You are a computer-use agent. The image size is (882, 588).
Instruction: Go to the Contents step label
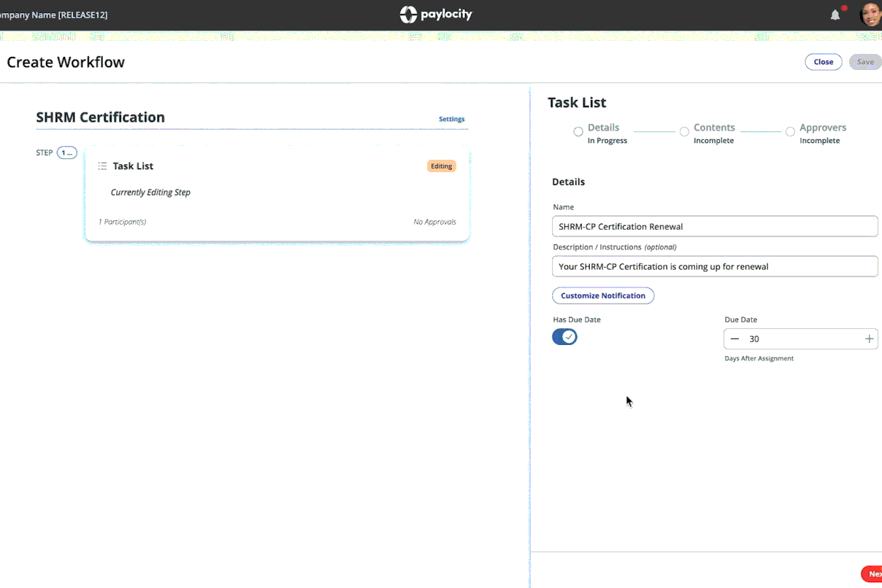[714, 128]
